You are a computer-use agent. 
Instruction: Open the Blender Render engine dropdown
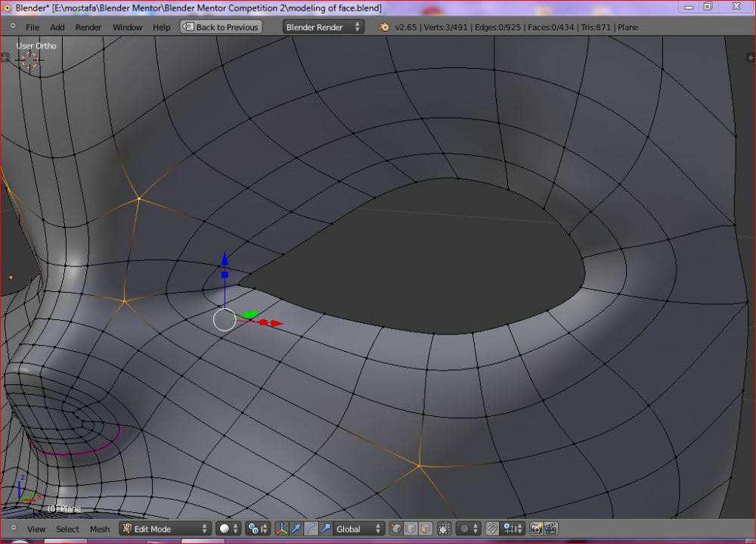pyautogui.click(x=324, y=27)
